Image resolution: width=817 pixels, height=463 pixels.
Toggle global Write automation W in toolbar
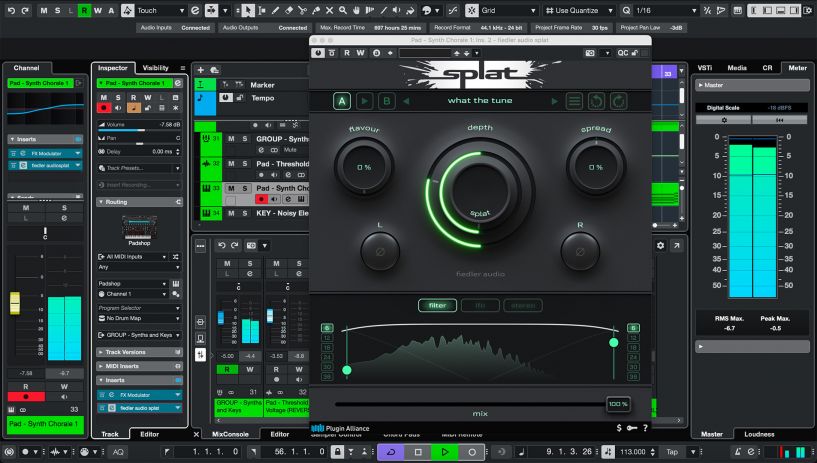(x=97, y=10)
